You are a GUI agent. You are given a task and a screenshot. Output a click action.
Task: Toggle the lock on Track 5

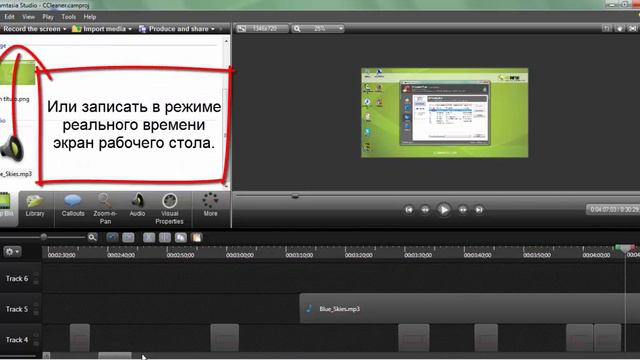[36, 313]
